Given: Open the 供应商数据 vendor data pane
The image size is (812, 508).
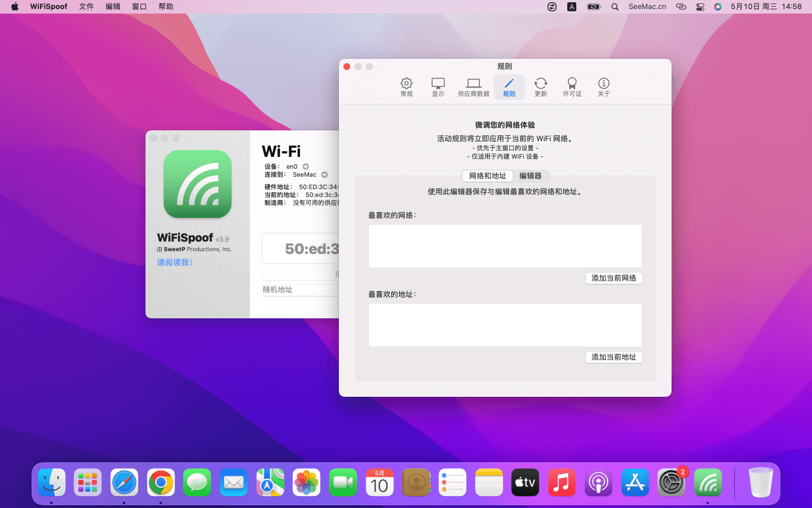Looking at the screenshot, I should pos(473,87).
